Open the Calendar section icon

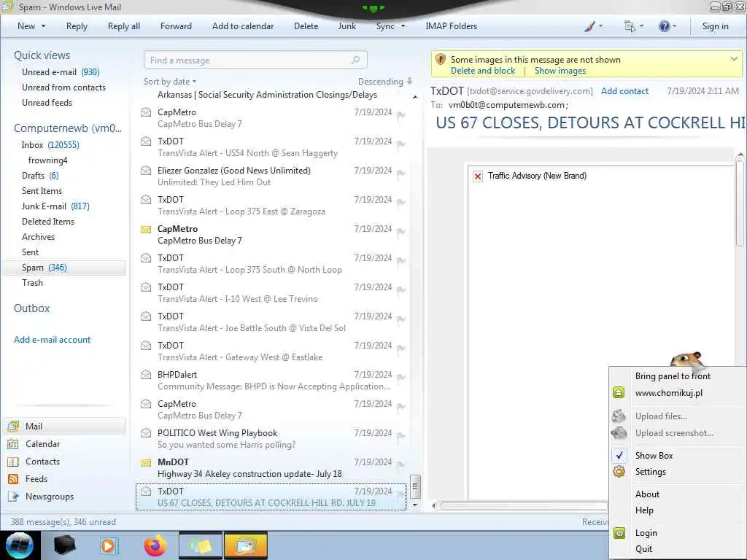[13, 444]
